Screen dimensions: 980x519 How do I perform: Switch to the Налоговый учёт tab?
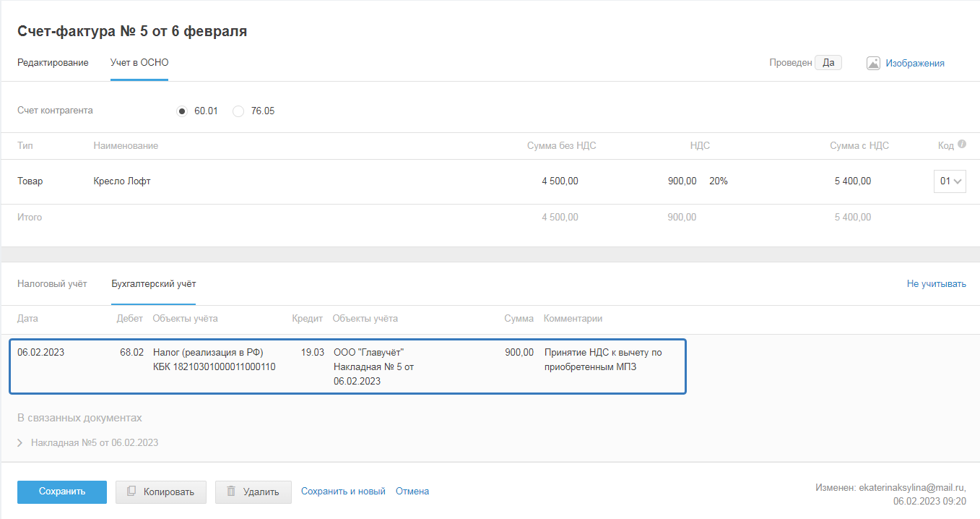point(52,283)
